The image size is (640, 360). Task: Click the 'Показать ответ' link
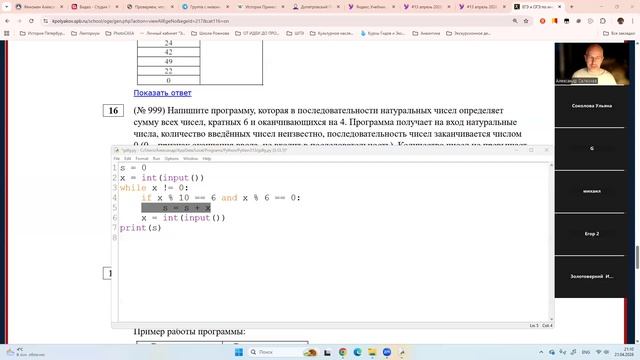click(x=162, y=93)
